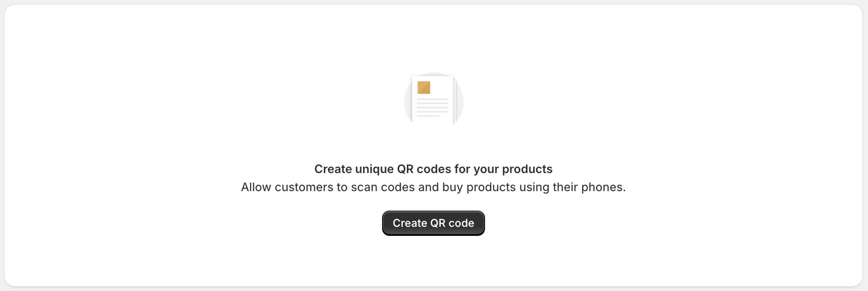Click the word "products" in the bold heading
This screenshot has width=868, height=291.
pyautogui.click(x=527, y=169)
